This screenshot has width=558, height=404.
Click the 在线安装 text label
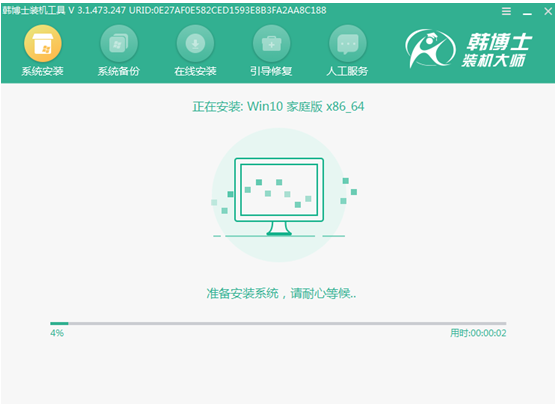[195, 71]
